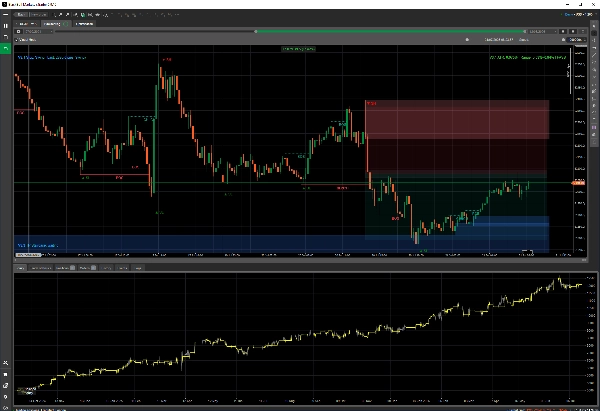Image resolution: width=600 pixels, height=411 pixels.
Task: Open the account dropdown in the top right
Action: [x=579, y=15]
